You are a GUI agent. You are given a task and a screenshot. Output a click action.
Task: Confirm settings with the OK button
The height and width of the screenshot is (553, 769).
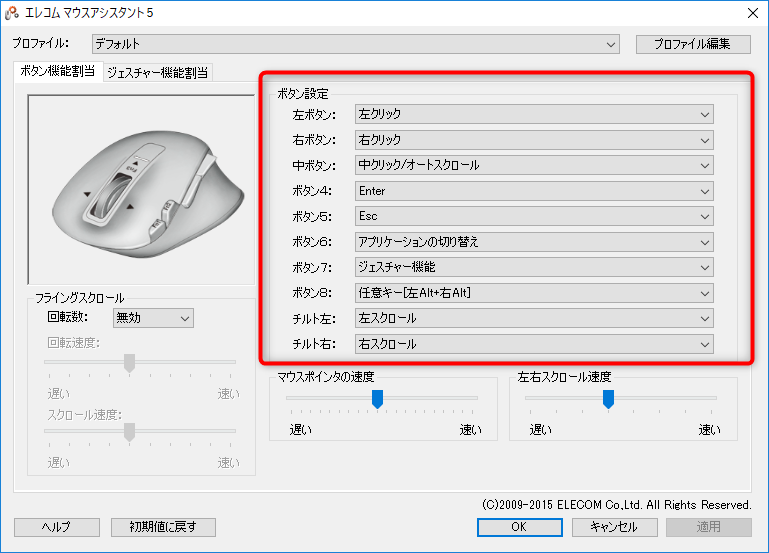coord(517,527)
